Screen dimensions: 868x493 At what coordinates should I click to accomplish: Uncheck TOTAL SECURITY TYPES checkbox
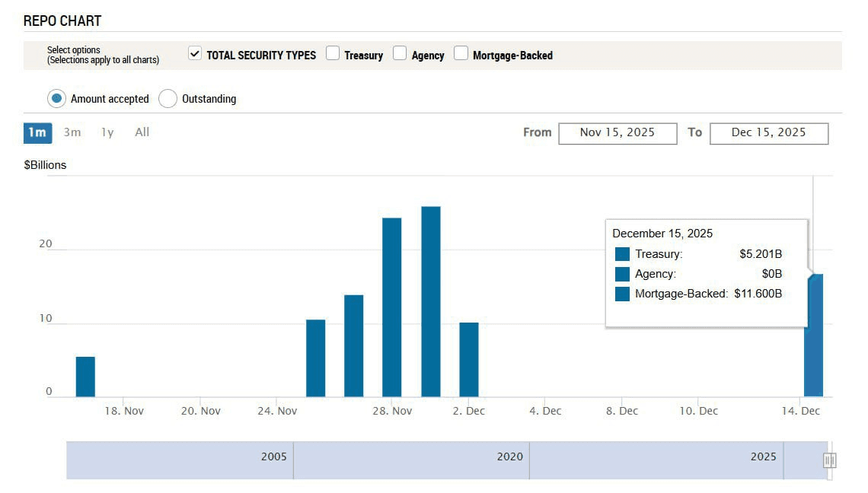pyautogui.click(x=195, y=53)
